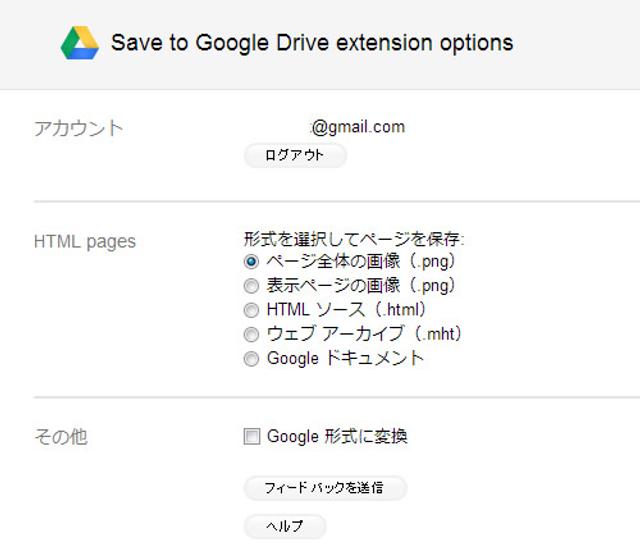640x558 pixels.
Task: Click the 'HTML ソース (.html)' label text
Action: coord(347,309)
